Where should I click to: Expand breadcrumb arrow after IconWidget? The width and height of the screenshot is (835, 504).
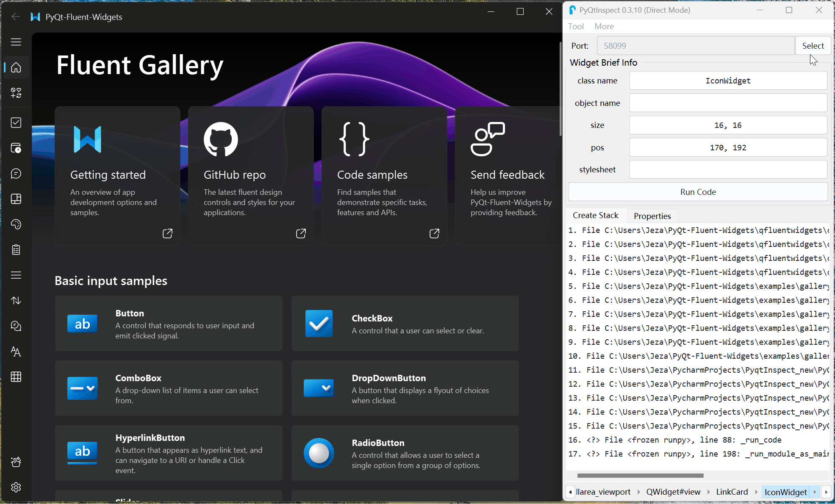[x=814, y=492]
